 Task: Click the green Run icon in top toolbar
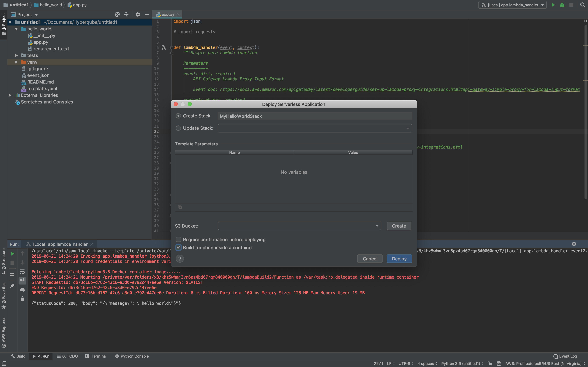(x=553, y=5)
